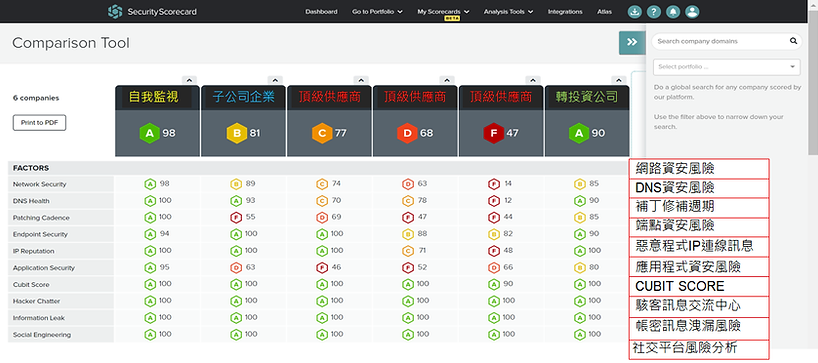Collapse the side panel with double-arrow button
818x363 pixels.
click(x=632, y=42)
